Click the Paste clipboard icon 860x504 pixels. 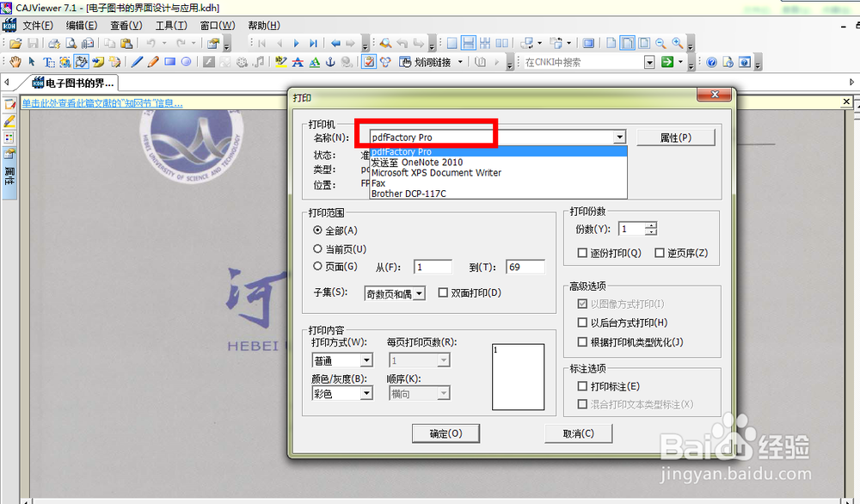[x=126, y=43]
